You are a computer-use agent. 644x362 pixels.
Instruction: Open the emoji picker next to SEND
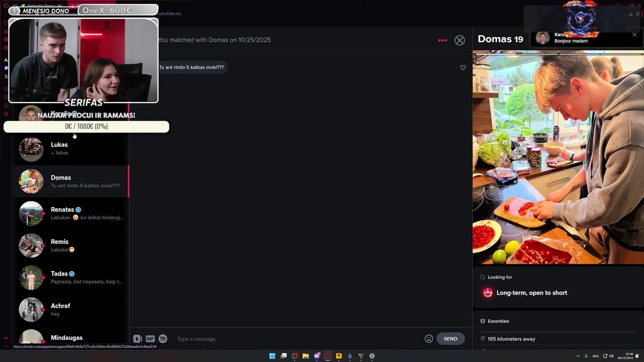(429, 339)
